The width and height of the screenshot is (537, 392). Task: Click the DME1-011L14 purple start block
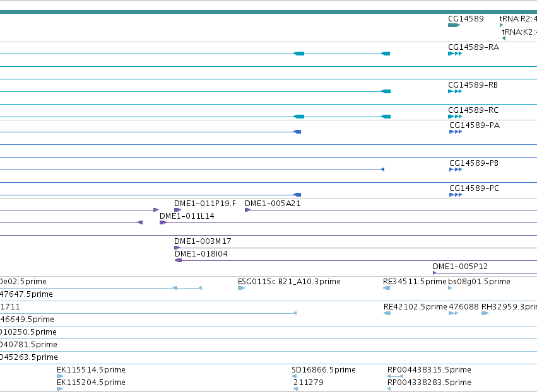pyautogui.click(x=163, y=222)
